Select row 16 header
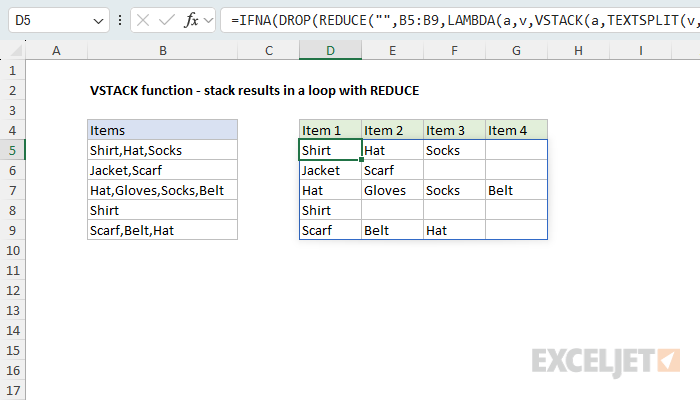700x400 pixels. [x=12, y=371]
